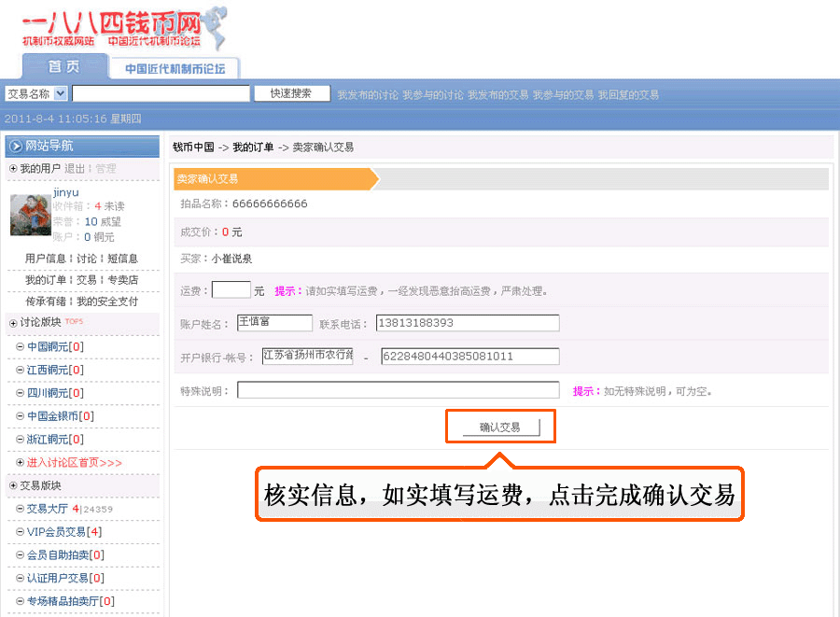Screen dimensions: 840x617
Task: Click the 确认交易 button
Action: click(x=500, y=428)
